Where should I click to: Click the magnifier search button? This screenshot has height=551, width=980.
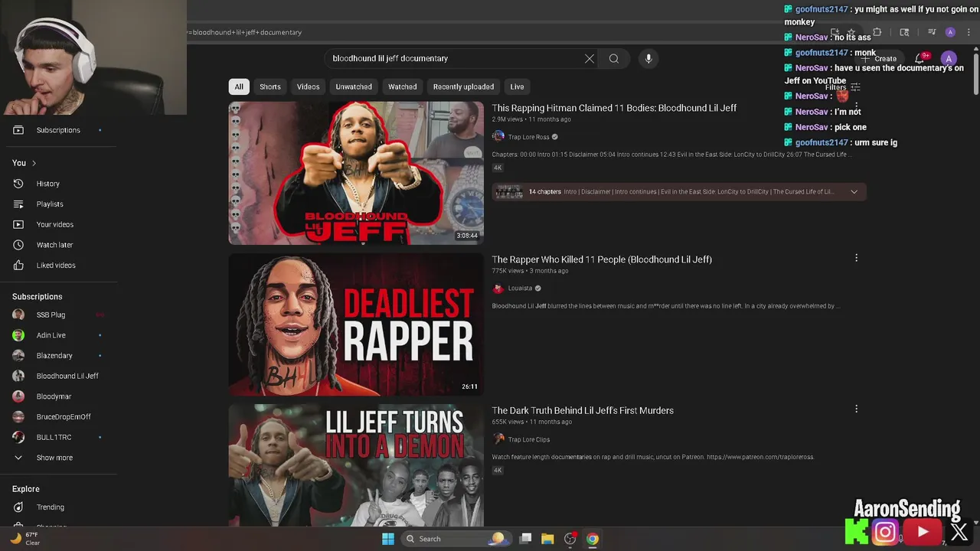click(x=614, y=58)
